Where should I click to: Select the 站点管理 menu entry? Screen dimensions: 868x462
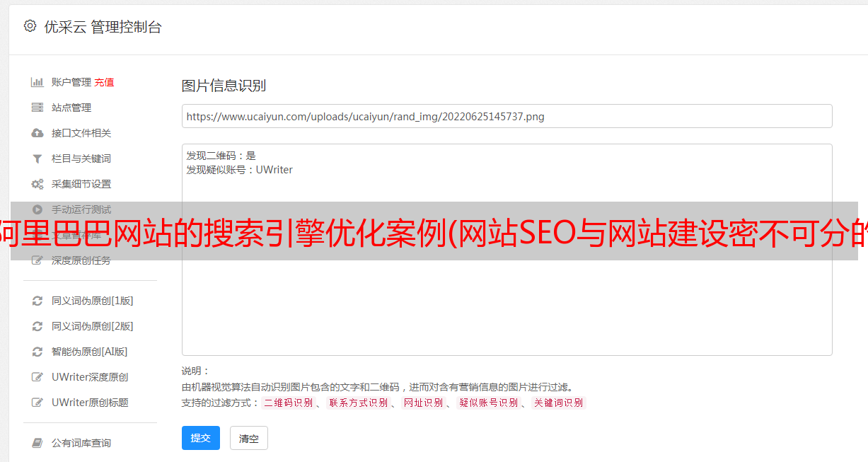[71, 108]
